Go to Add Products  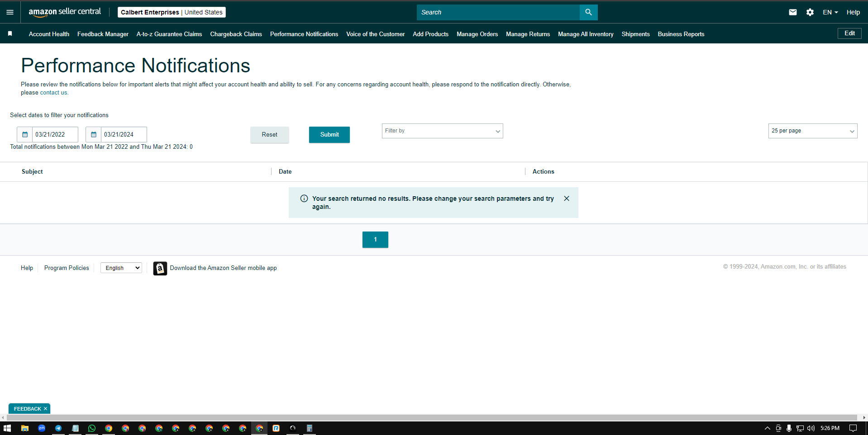(x=430, y=34)
